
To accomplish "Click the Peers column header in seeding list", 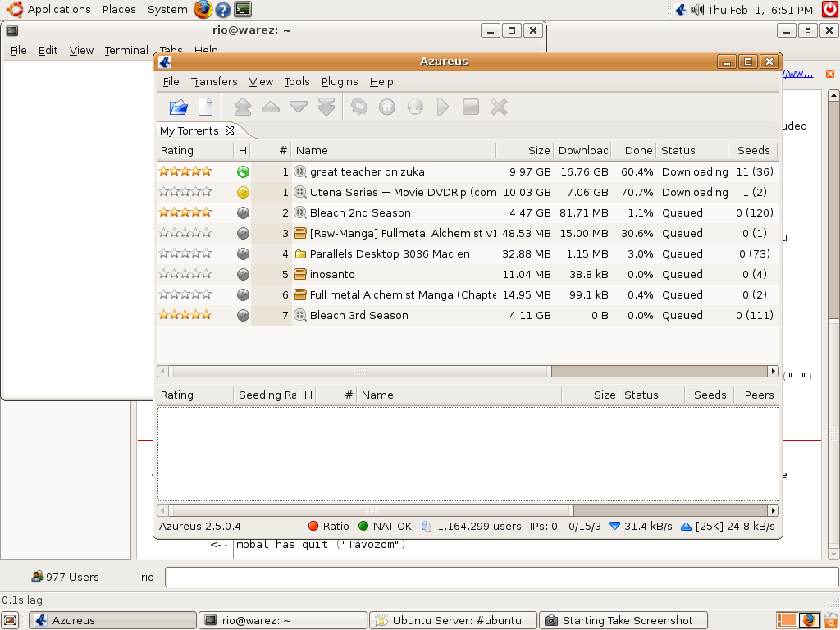I will pos(759,395).
